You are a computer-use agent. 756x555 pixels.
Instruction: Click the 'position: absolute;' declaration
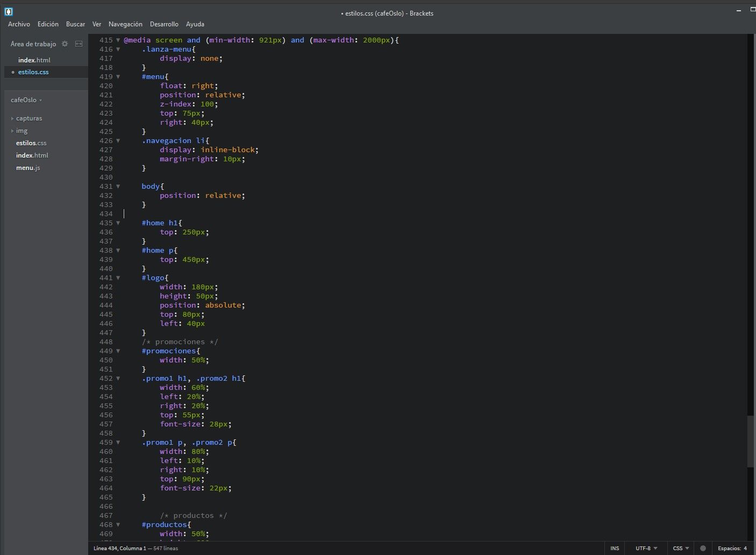click(x=202, y=305)
